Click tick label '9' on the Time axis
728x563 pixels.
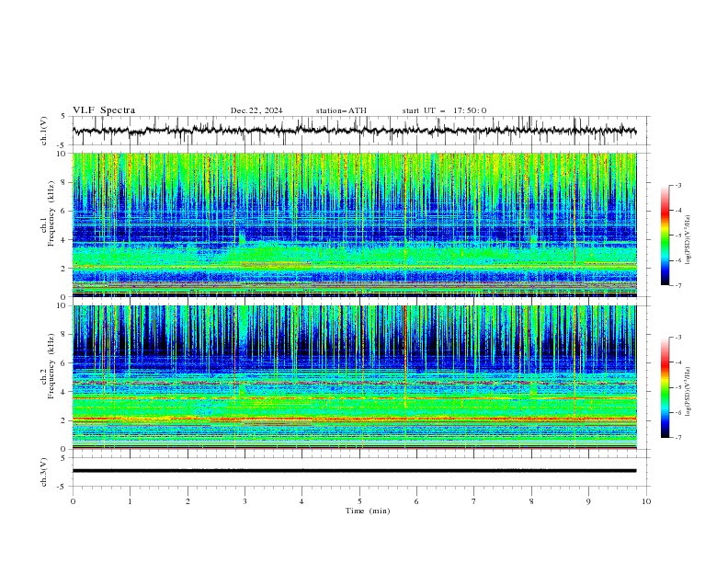[x=588, y=501]
